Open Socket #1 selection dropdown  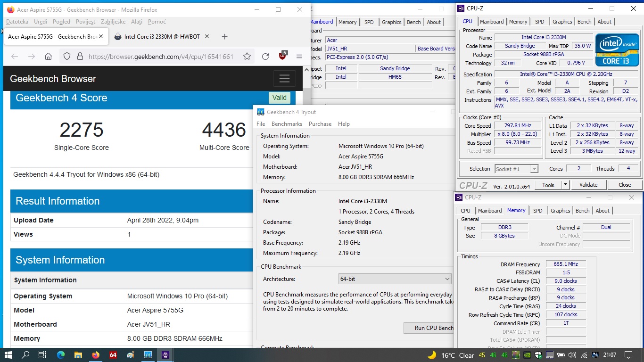(x=516, y=169)
